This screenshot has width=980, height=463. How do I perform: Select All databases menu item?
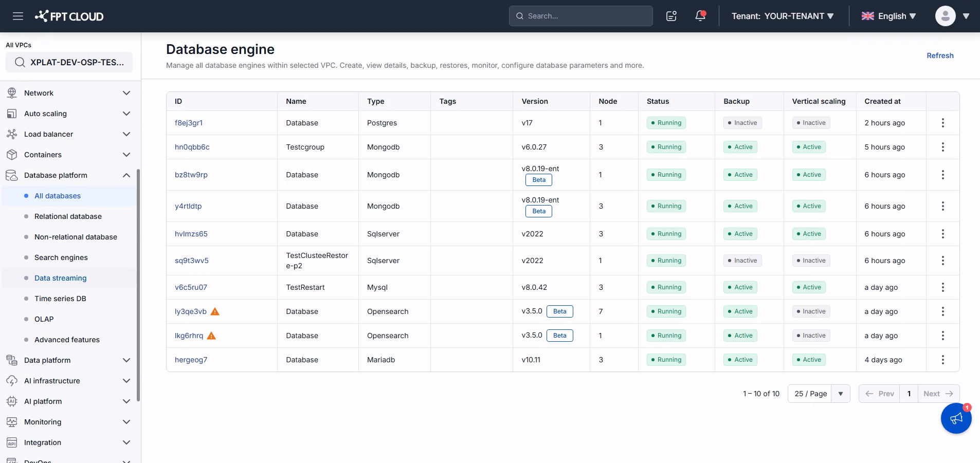click(69, 196)
